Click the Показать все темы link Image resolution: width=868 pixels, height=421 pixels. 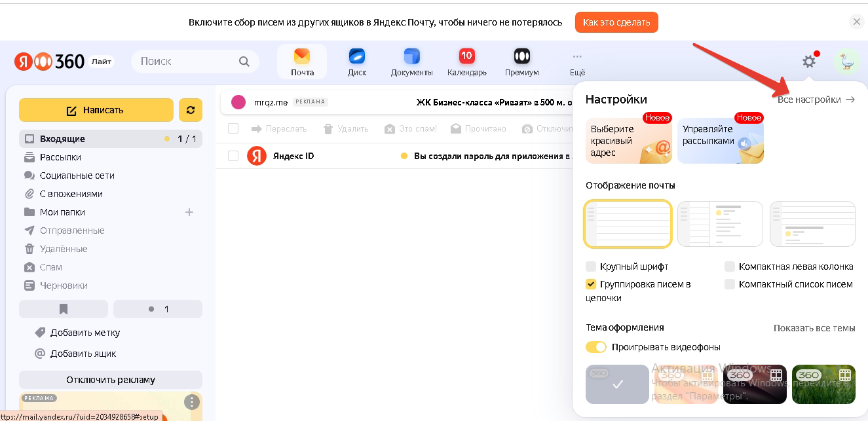[x=814, y=328]
